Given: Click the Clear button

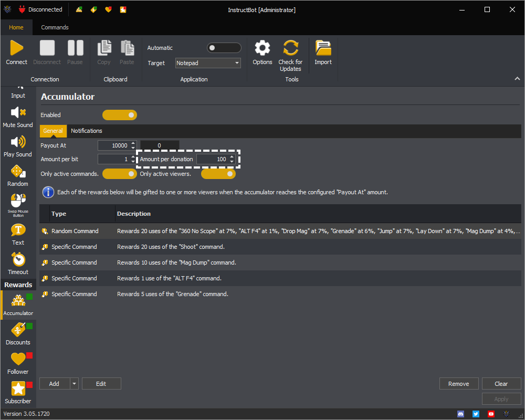Looking at the screenshot, I should pos(501,384).
